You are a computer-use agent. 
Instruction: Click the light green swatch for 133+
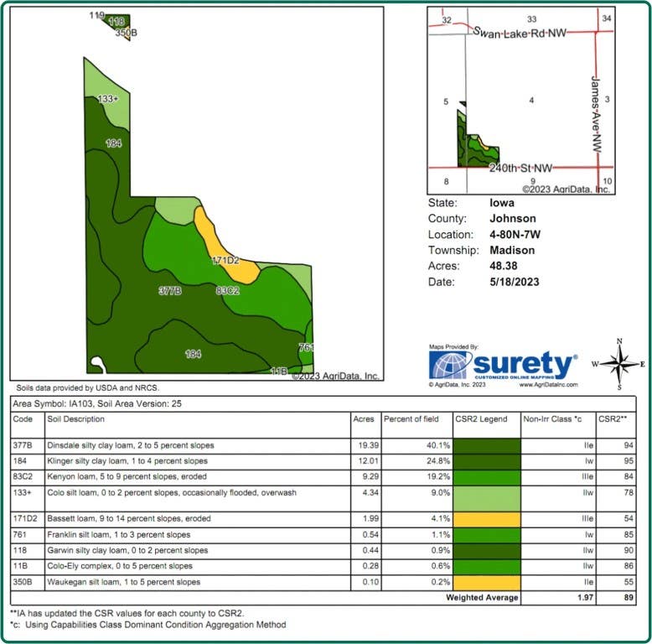487,499
